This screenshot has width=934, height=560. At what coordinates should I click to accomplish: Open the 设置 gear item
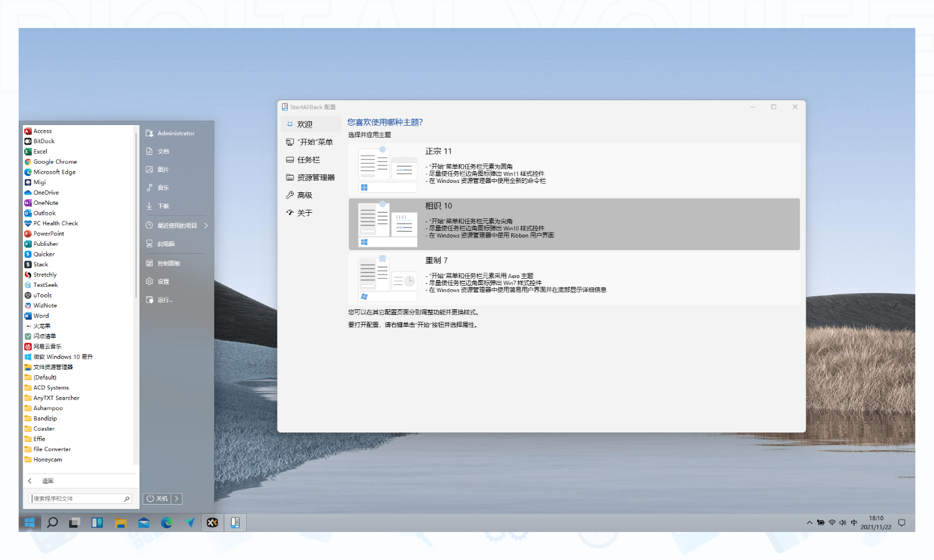coord(163,281)
